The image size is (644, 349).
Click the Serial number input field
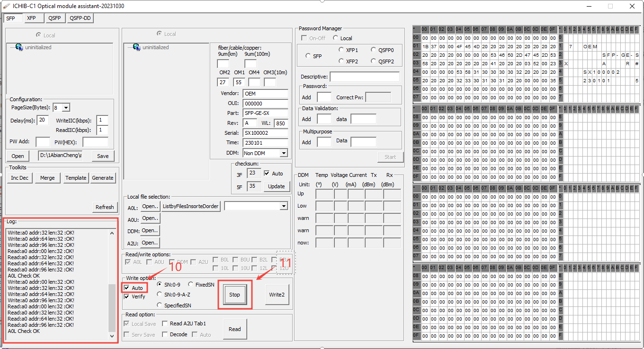coord(265,133)
